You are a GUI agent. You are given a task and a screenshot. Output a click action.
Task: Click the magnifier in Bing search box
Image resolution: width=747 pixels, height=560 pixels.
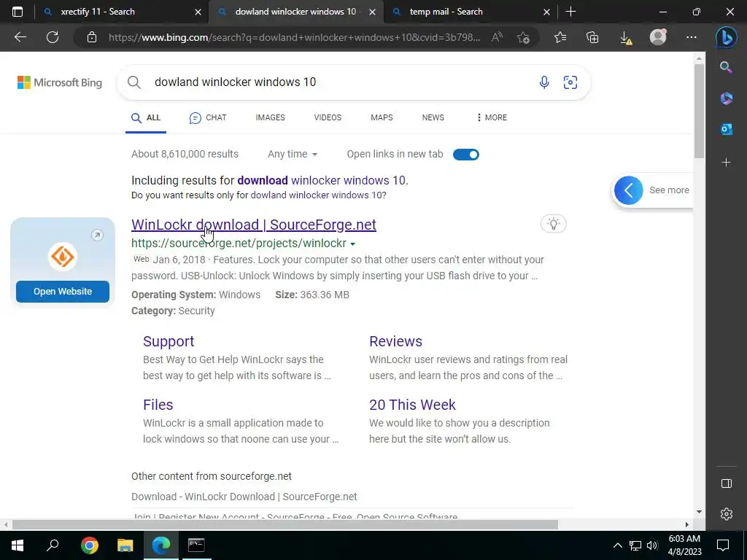tap(134, 82)
